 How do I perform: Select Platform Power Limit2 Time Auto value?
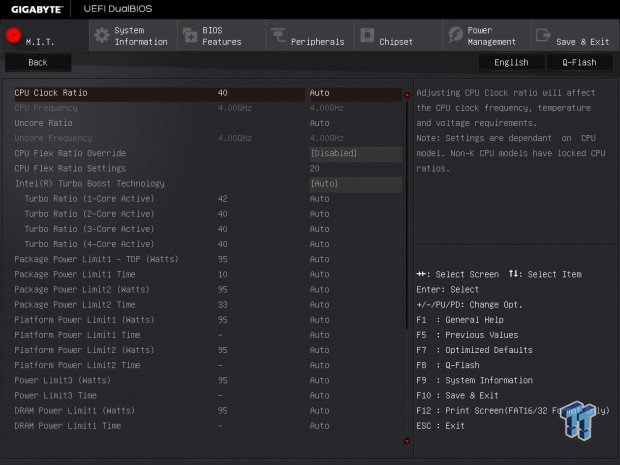(x=319, y=365)
